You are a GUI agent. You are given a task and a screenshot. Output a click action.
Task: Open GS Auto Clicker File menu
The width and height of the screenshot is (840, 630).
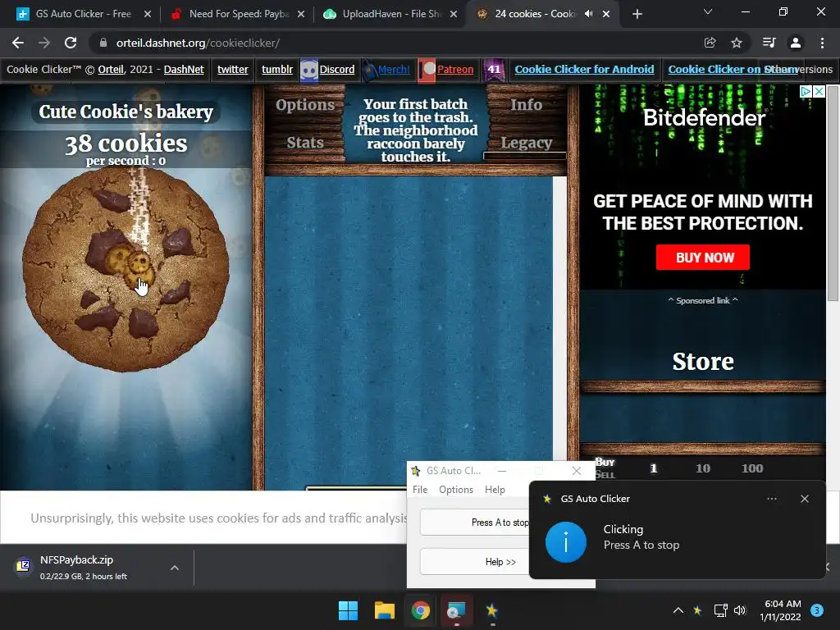[420, 490]
